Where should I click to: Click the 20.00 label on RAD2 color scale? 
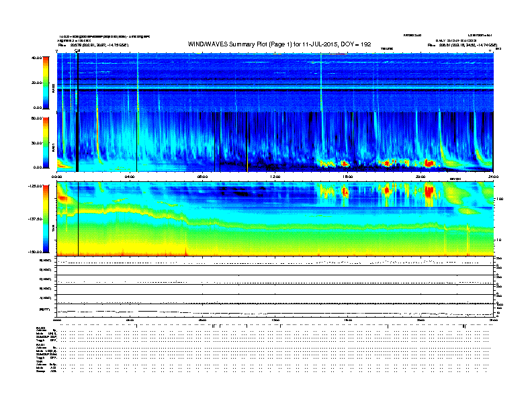click(36, 83)
